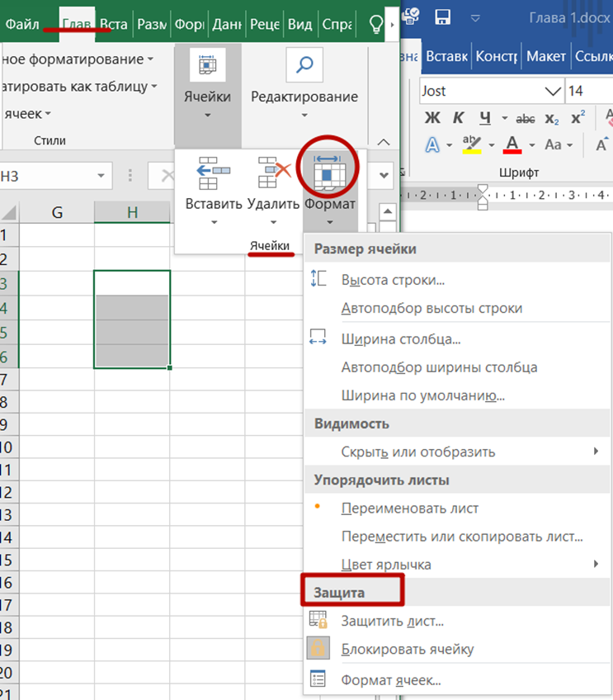613x700 pixels.
Task: Open font color dropdown arrow in Word
Action: pos(532,145)
